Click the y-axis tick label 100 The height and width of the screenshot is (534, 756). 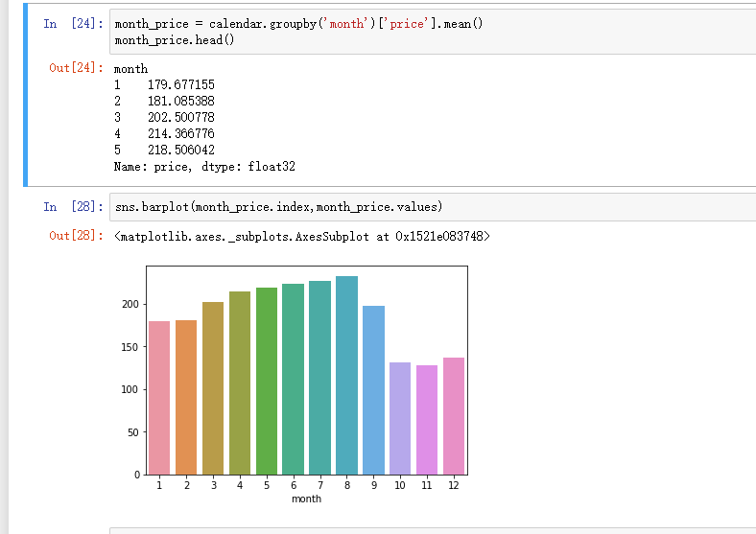point(130,389)
